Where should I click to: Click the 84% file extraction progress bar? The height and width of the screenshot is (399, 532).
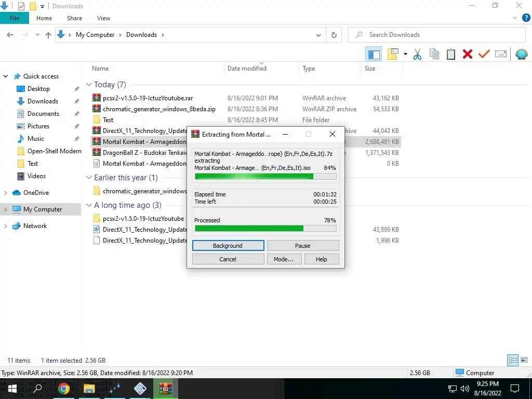[x=265, y=177]
